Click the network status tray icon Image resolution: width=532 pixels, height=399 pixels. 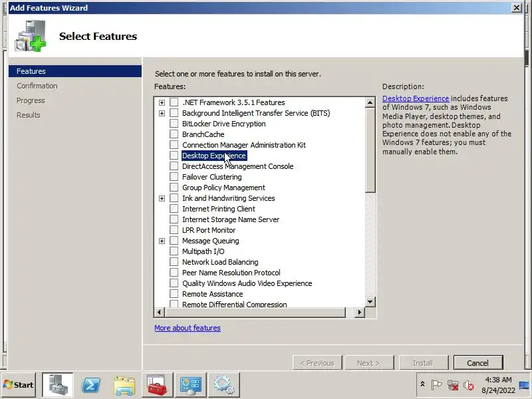[x=453, y=385]
